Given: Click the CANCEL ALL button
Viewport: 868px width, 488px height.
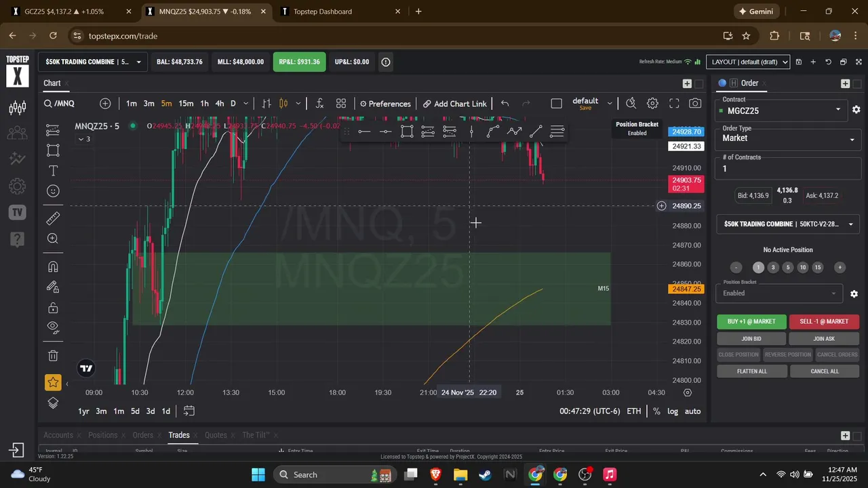Looking at the screenshot, I should coord(825,371).
